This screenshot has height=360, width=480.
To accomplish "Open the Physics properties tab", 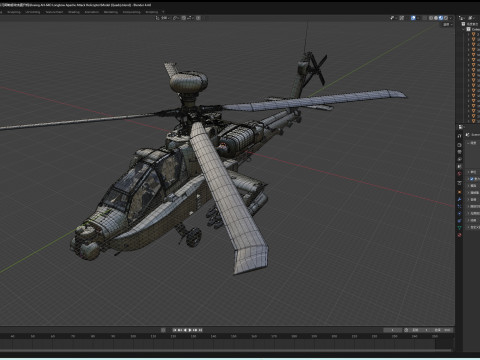I will [459, 213].
